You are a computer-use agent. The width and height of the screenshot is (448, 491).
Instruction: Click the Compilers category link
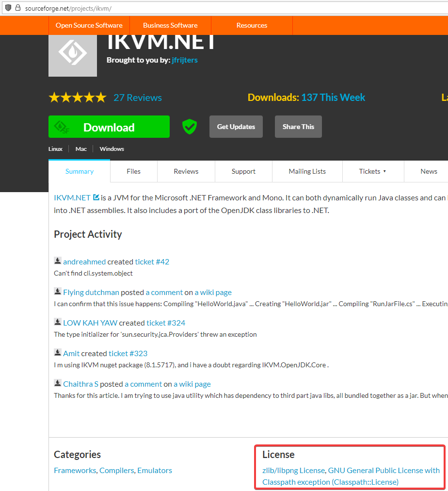point(115,470)
